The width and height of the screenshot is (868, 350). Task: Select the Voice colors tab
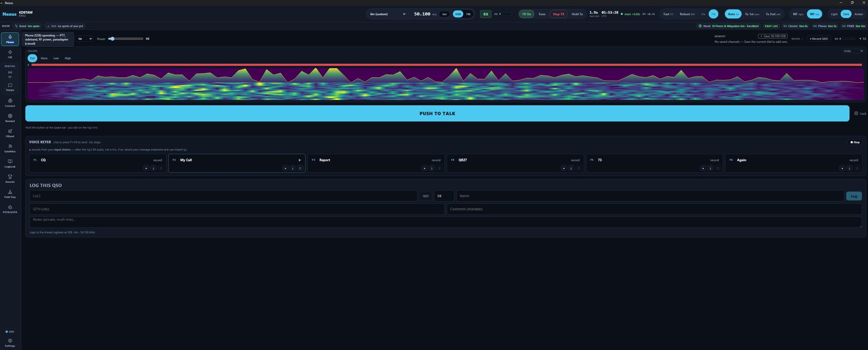pos(44,58)
